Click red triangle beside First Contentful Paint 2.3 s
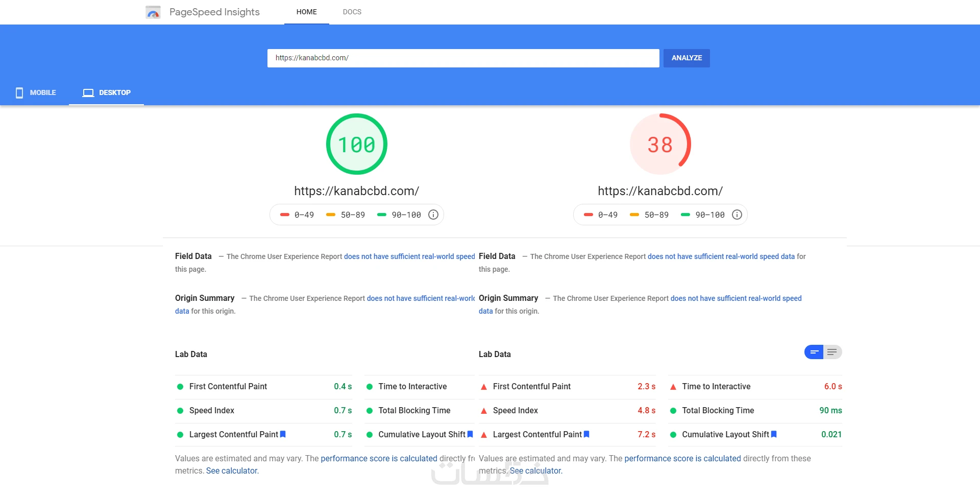 [484, 387]
